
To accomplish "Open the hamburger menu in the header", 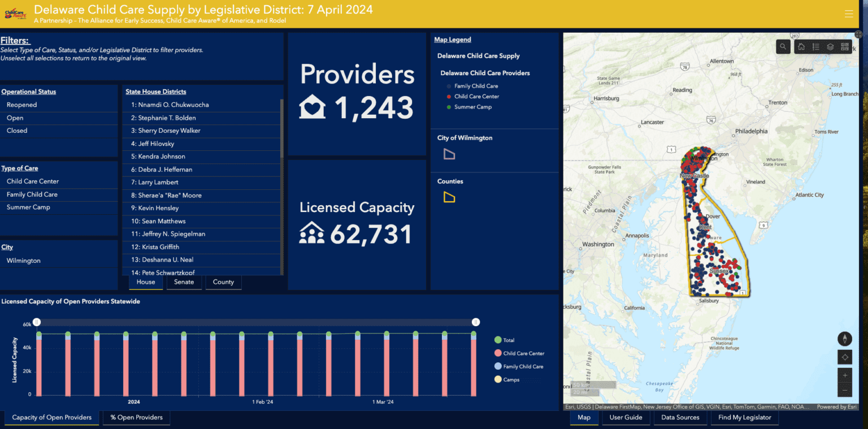I will click(849, 14).
